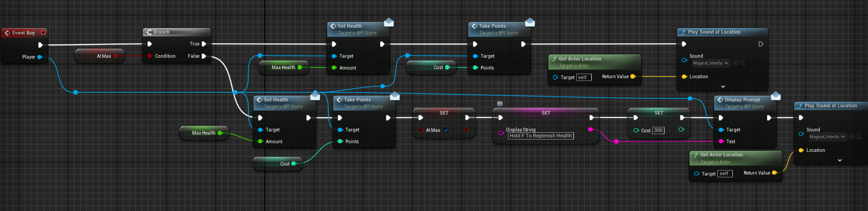
Task: Toggle the comment bubble above Display String SET node
Action: pyautogui.click(x=500, y=104)
